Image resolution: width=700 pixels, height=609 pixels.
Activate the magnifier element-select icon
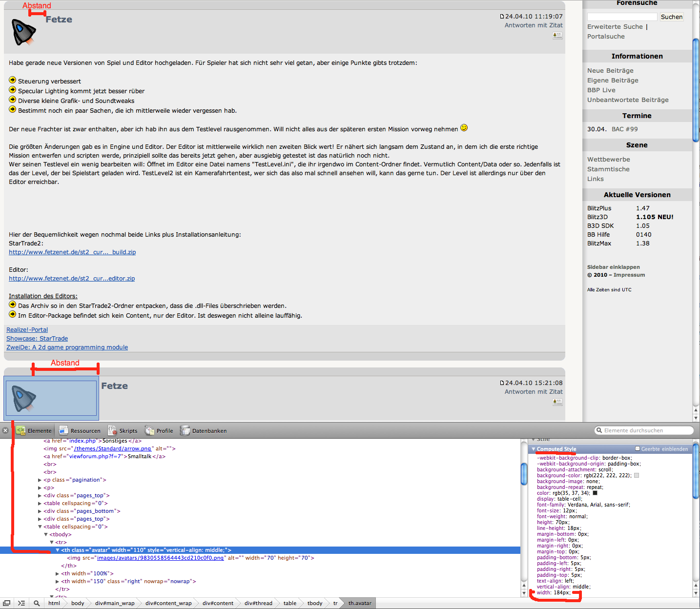[37, 603]
